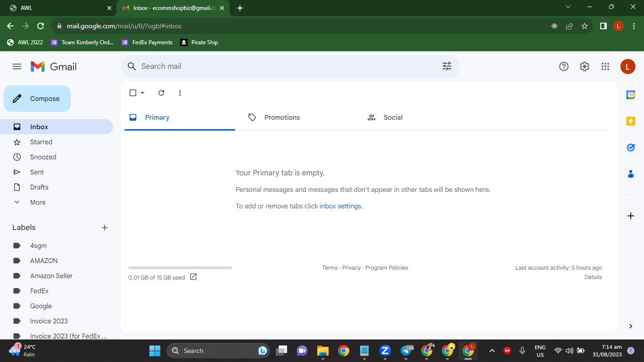Open the Team Kimberly Ord... bookmark
This screenshot has height=362, width=644.
point(83,42)
